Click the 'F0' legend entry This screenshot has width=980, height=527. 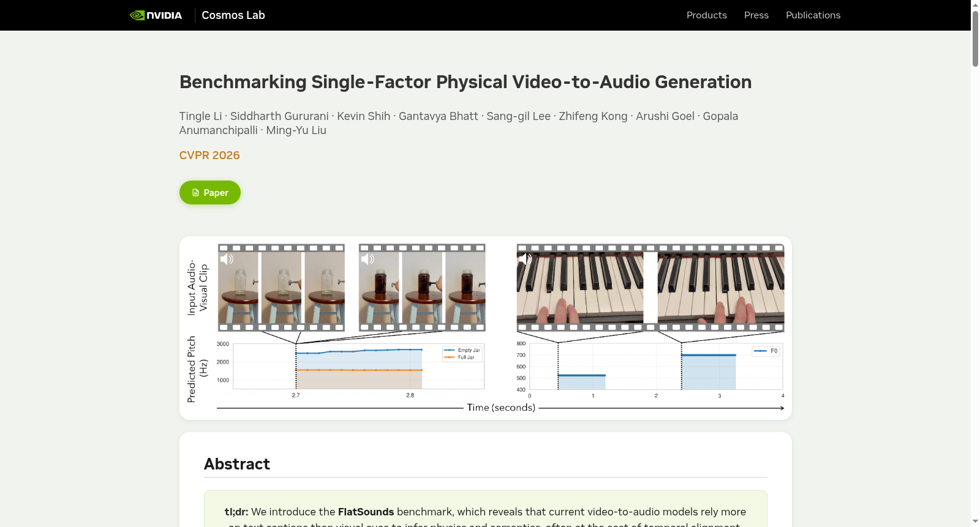pyautogui.click(x=766, y=351)
